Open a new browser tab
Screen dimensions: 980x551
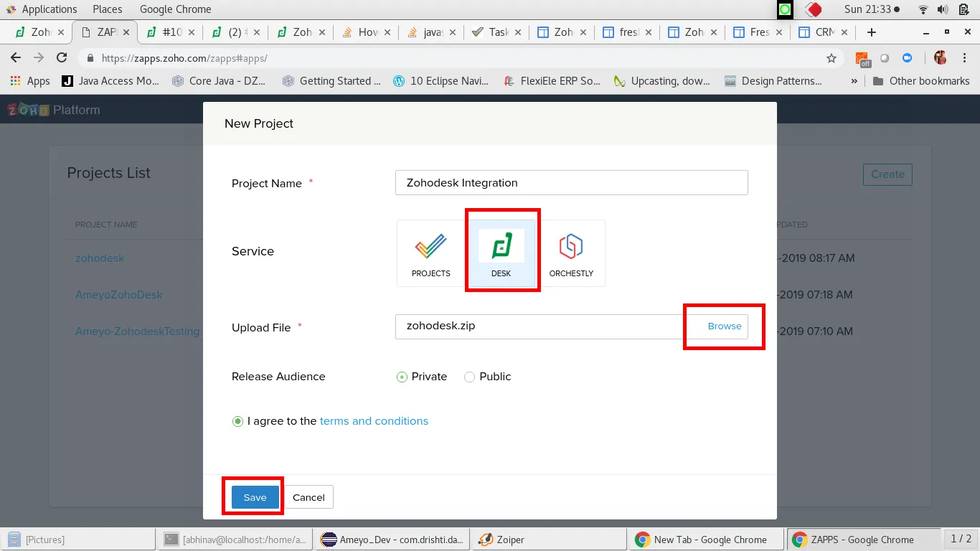(x=872, y=32)
